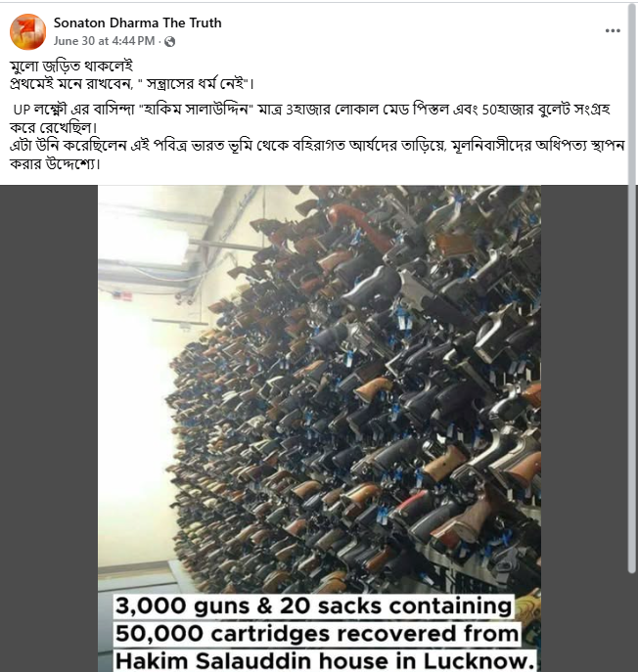Image resolution: width=638 pixels, height=672 pixels.
Task: Click the red-handled revolver in photo
Action: pyautogui.click(x=357, y=224)
